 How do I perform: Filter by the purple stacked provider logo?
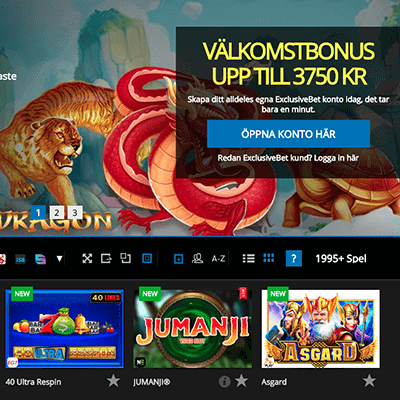pos(40,259)
